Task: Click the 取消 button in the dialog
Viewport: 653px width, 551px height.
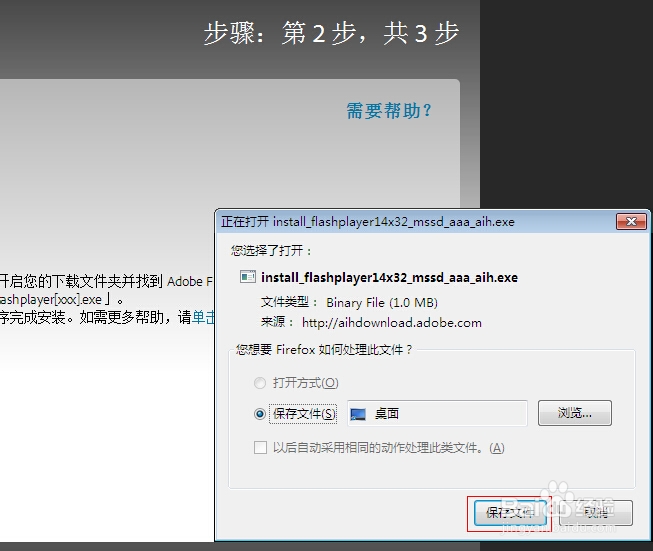Action: [596, 513]
